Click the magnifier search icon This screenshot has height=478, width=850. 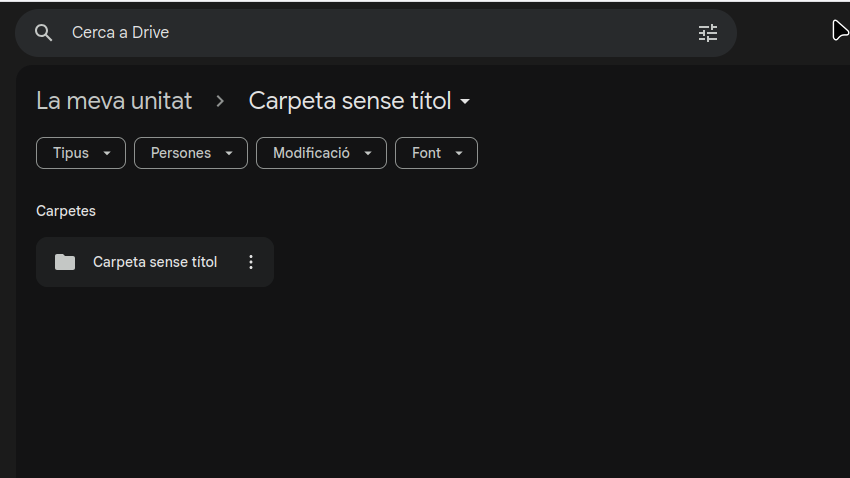[x=43, y=33]
